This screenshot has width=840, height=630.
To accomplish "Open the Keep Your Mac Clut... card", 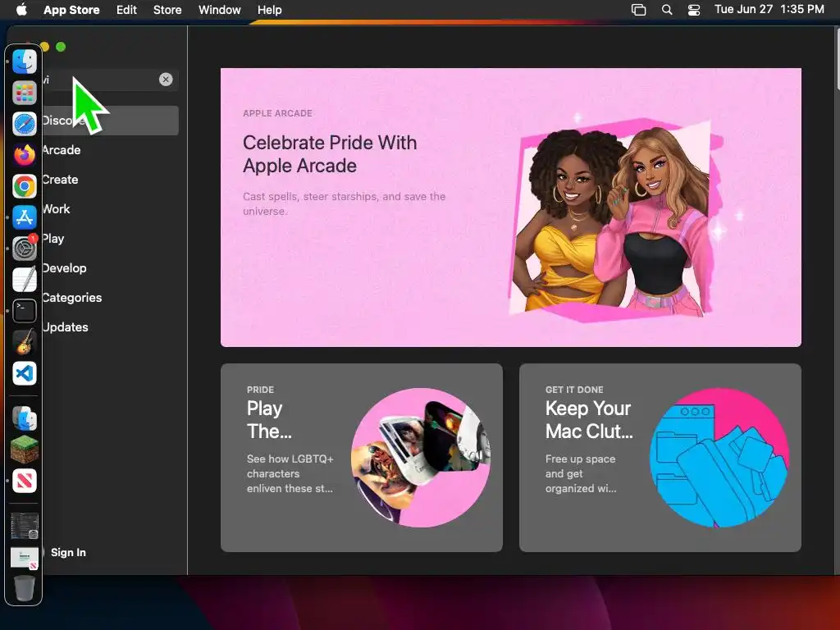I will point(660,458).
